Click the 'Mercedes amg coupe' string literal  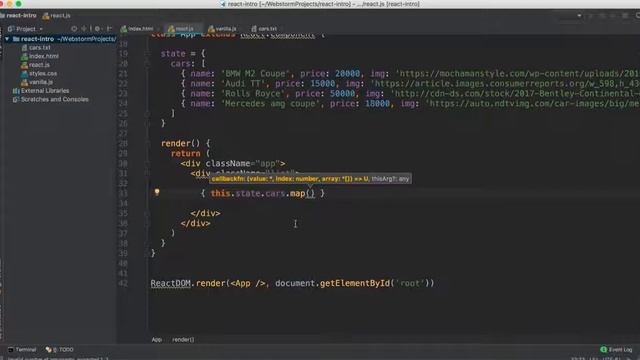pyautogui.click(x=271, y=104)
